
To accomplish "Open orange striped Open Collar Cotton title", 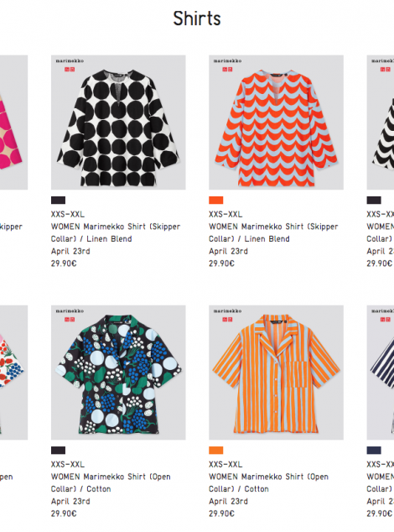I will (x=268, y=482).
